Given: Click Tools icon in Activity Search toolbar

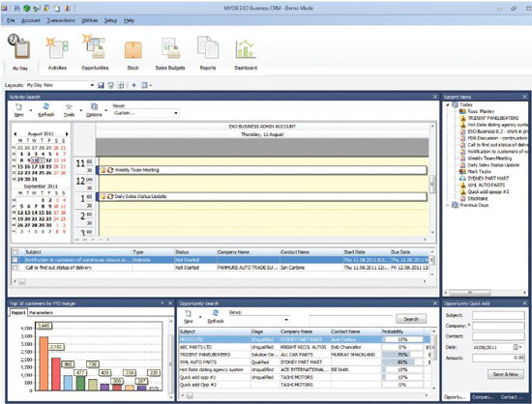Looking at the screenshot, I should pyautogui.click(x=69, y=107).
